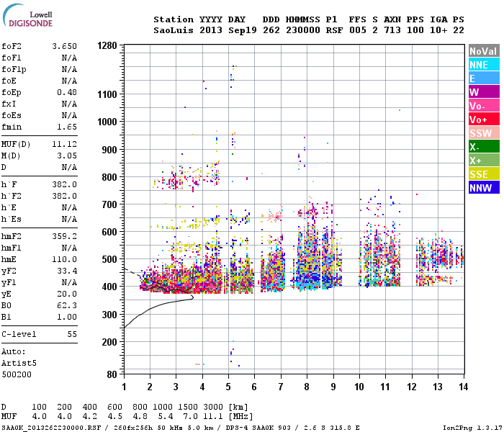
Task: Click the 700 height axis label
Action: [109, 204]
